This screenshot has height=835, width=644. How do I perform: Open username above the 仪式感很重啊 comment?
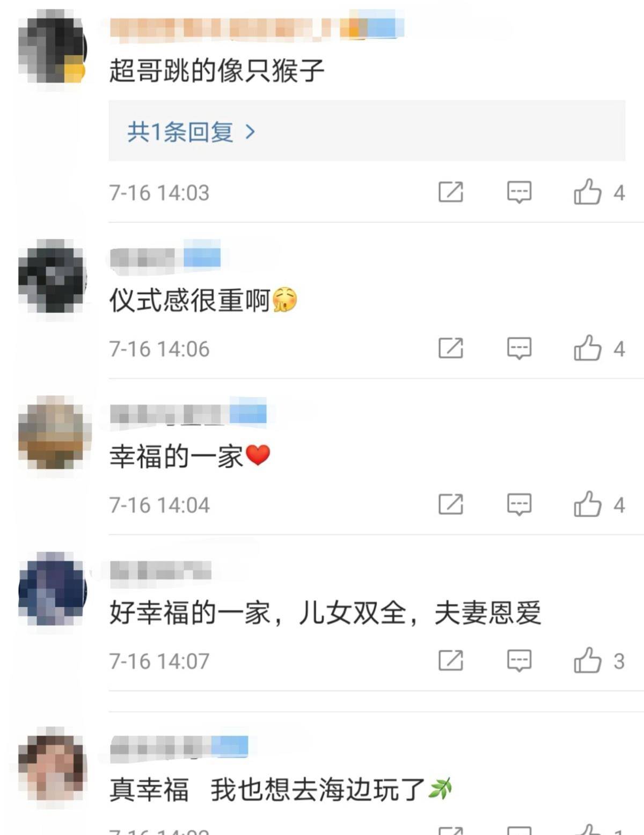(165, 258)
